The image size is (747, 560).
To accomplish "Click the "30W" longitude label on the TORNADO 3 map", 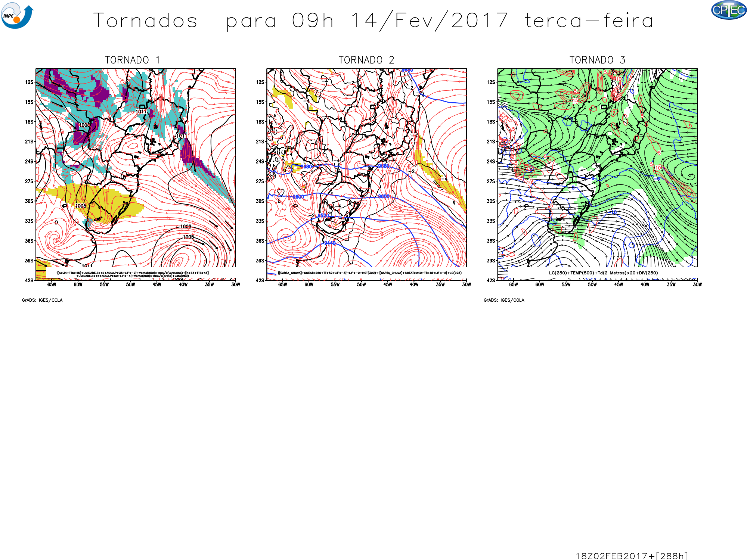I will pos(697,285).
